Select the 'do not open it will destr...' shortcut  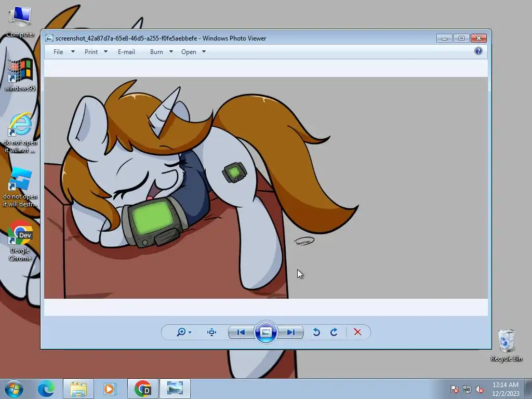pyautogui.click(x=20, y=187)
